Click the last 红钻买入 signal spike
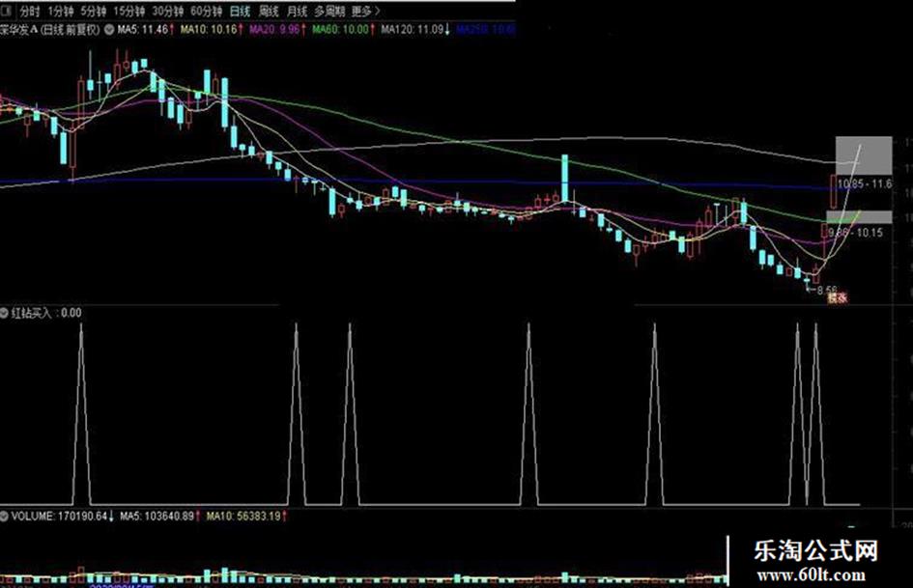This screenshot has width=913, height=588. 815,413
